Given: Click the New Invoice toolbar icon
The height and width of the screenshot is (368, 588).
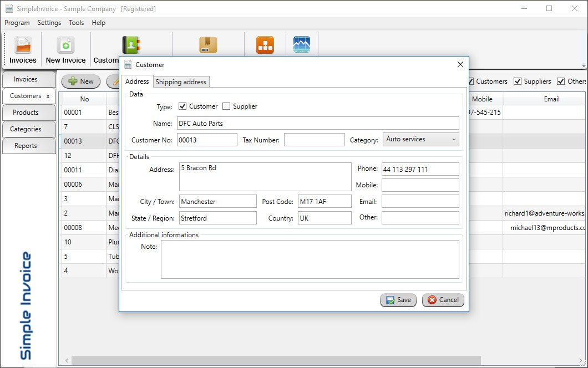Looking at the screenshot, I should pos(65,45).
